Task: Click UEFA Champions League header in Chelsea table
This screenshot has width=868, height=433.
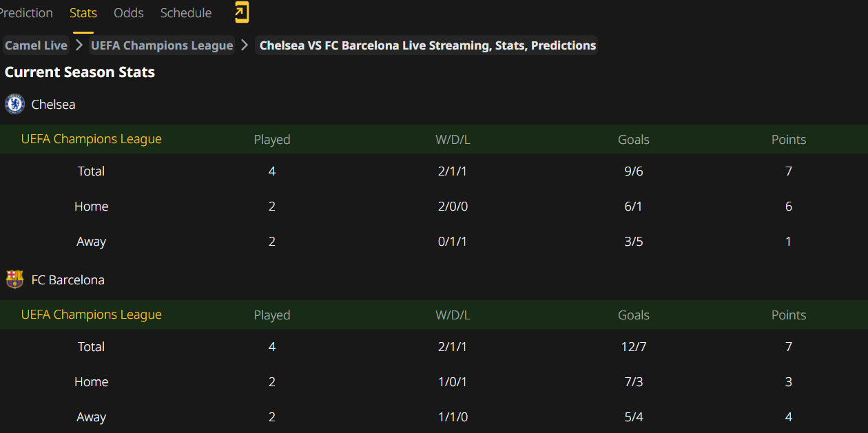Action: coord(91,139)
